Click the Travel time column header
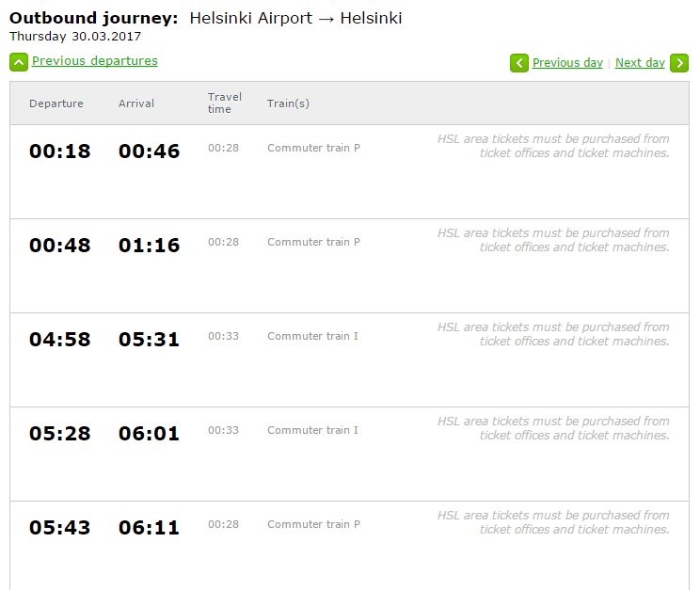The image size is (700, 590). point(225,104)
